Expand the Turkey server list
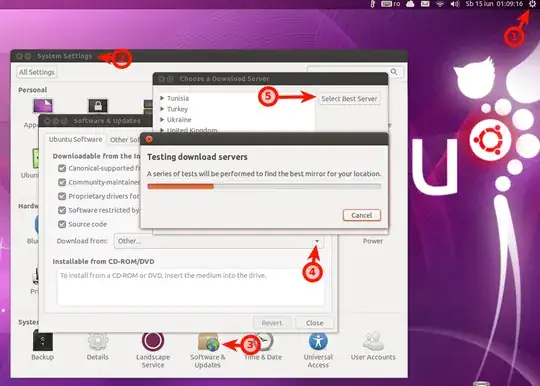 162,109
